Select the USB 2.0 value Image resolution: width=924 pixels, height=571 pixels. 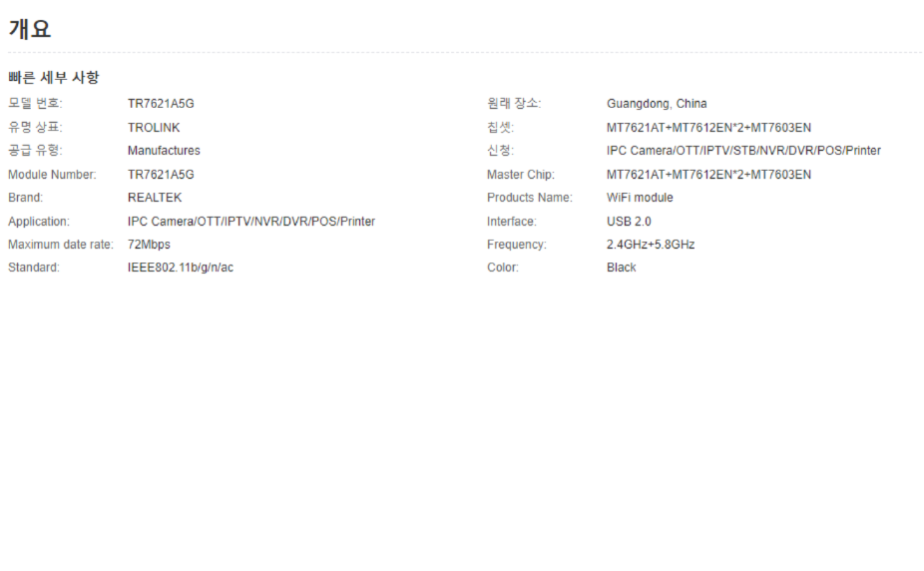[629, 223]
